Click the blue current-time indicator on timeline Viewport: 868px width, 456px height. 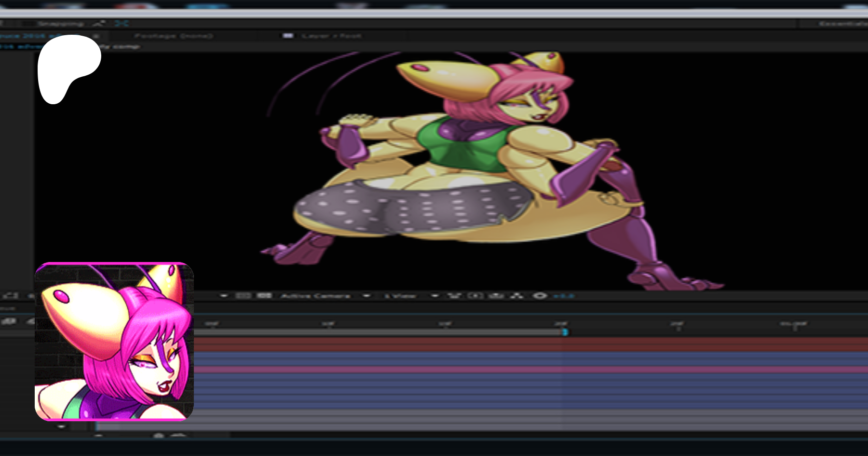point(565,332)
